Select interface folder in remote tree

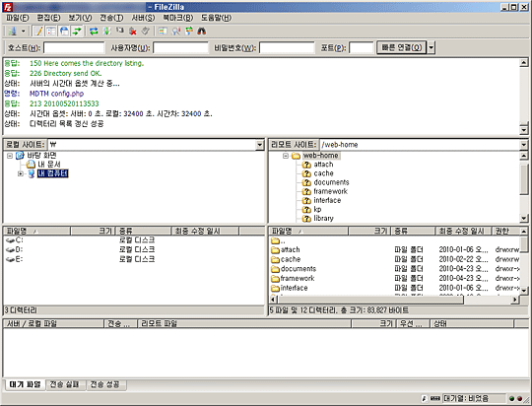click(x=327, y=201)
